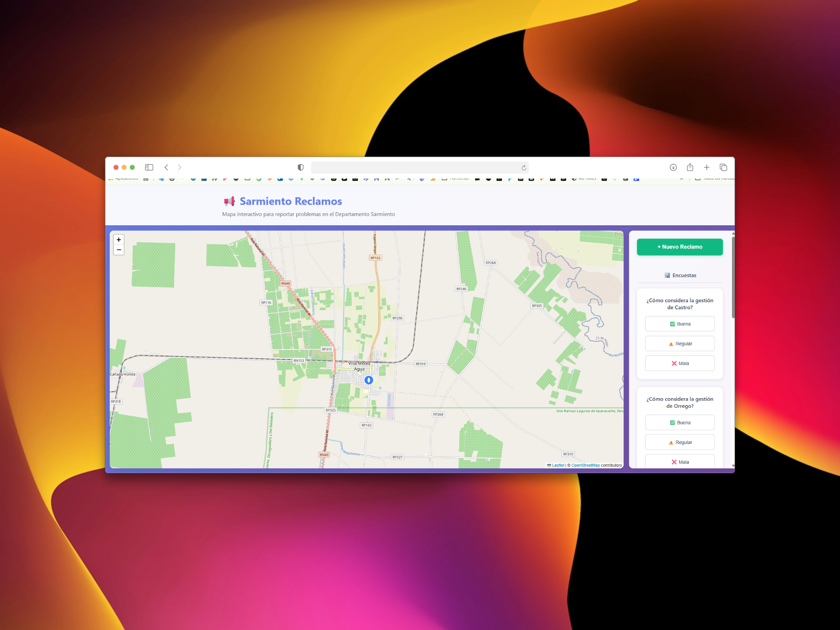
Task: Go back to the previous page
Action: [x=166, y=168]
